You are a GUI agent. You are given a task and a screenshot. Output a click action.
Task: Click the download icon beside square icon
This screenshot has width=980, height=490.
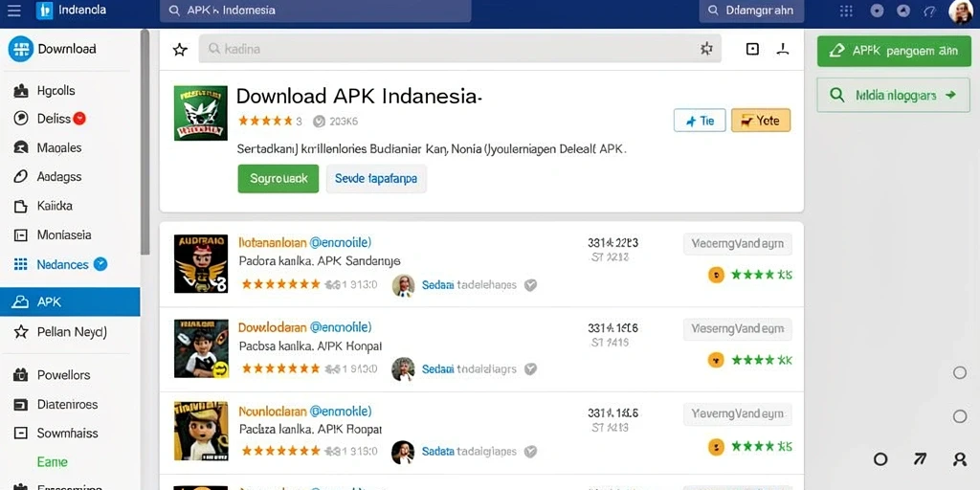tap(783, 49)
